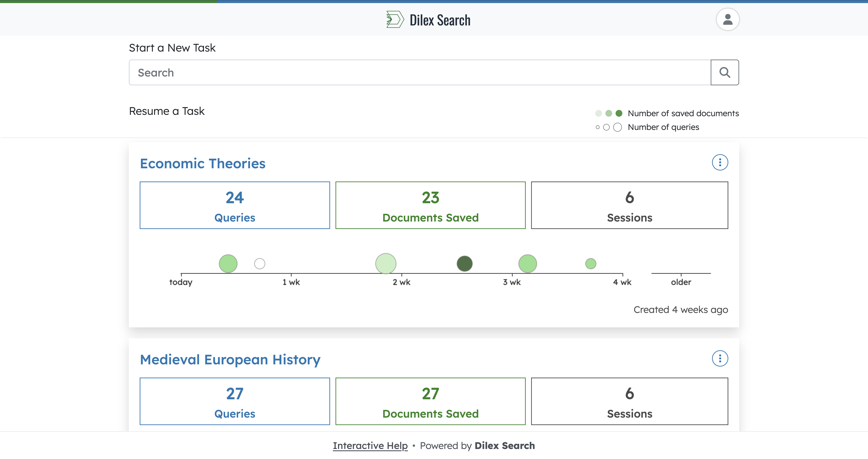Click the 6 Sessions box in Economic Theories
This screenshot has height=459, width=868.
coord(629,205)
